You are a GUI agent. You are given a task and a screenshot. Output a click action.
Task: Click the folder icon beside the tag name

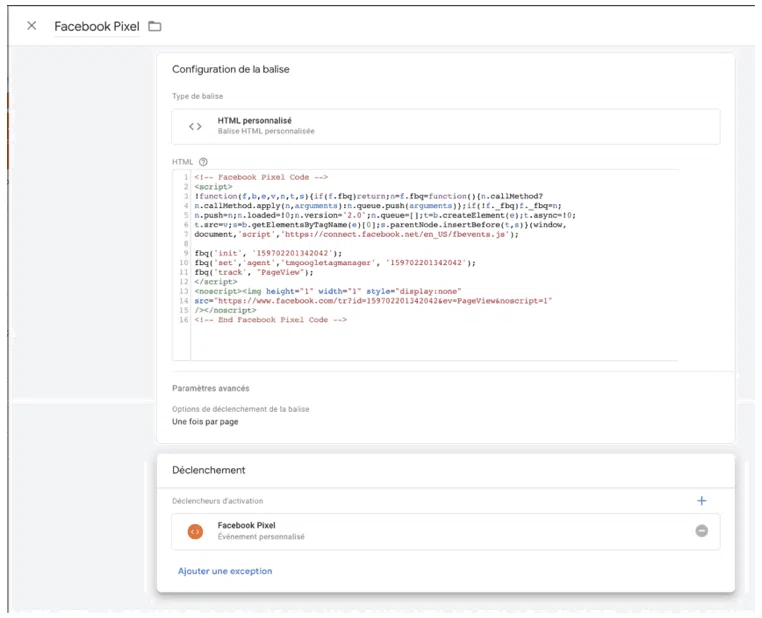(x=155, y=26)
